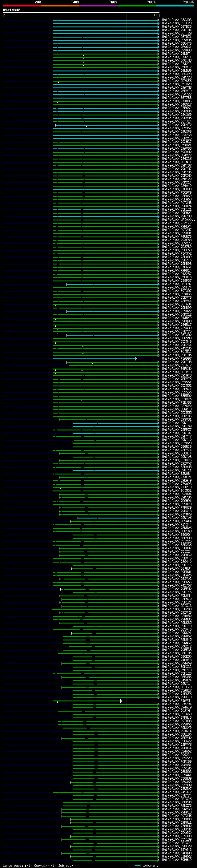Open the UniRef100_B4FCN0 hit label
The height and width of the screenshot is (868, 197).
pyautogui.click(x=177, y=369)
